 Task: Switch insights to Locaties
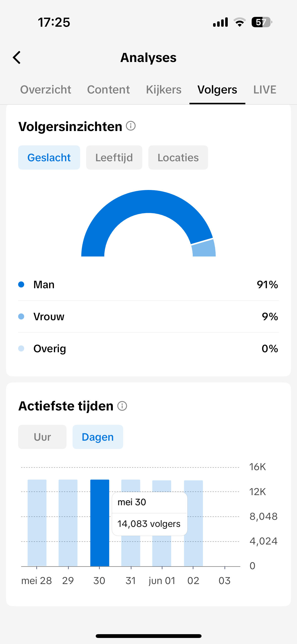pos(178,157)
